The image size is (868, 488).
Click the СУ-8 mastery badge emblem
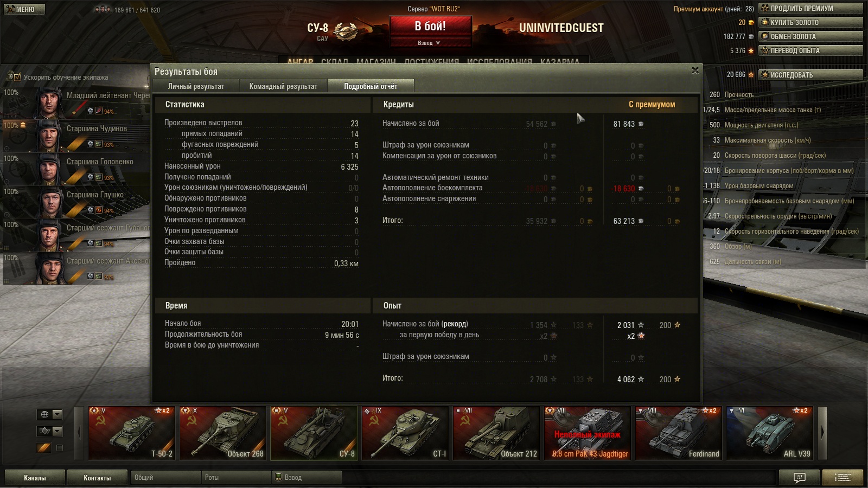346,31
